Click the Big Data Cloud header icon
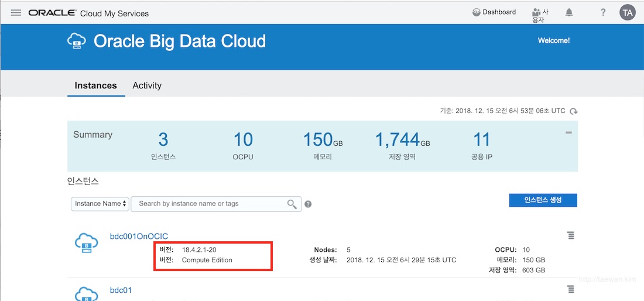This screenshot has height=301, width=644. 76,42
